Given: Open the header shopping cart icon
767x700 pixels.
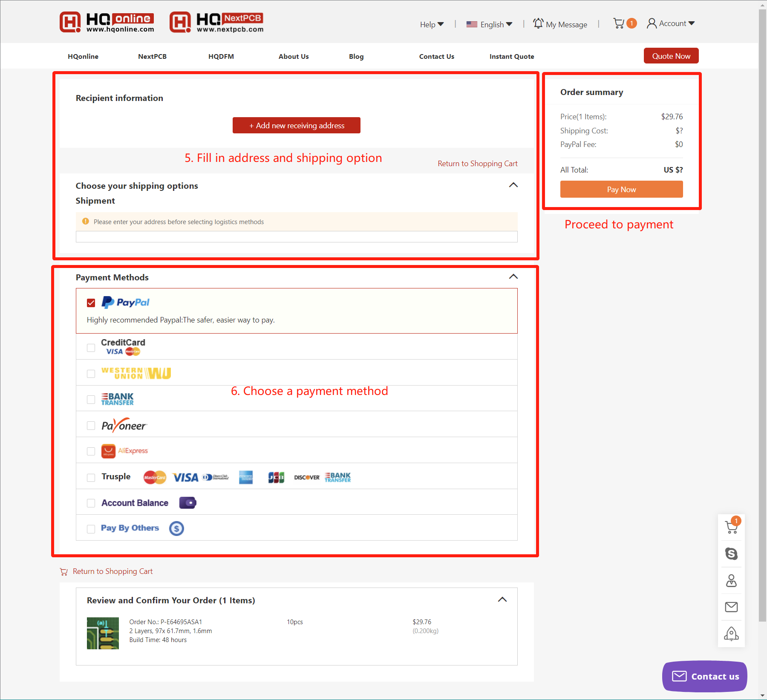Looking at the screenshot, I should (619, 23).
